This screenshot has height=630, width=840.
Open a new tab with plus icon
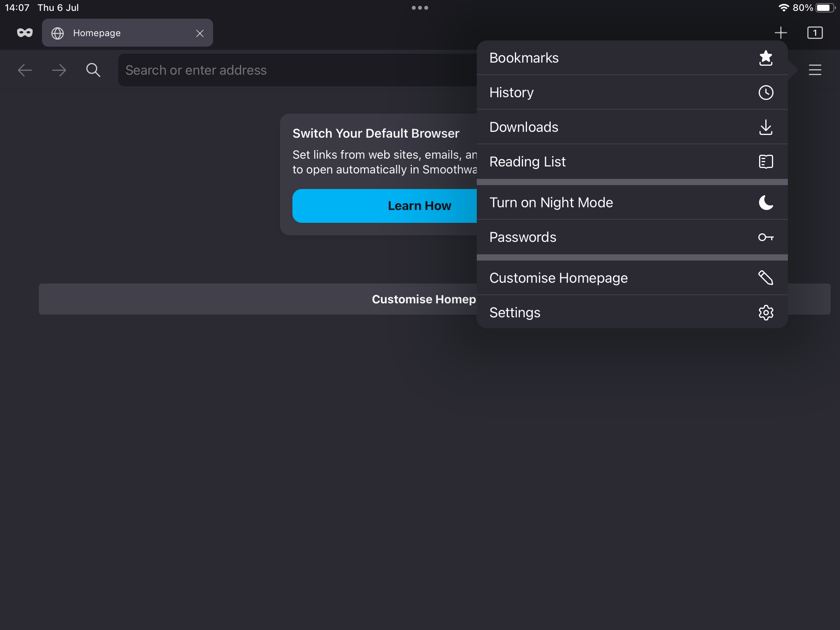point(780,33)
